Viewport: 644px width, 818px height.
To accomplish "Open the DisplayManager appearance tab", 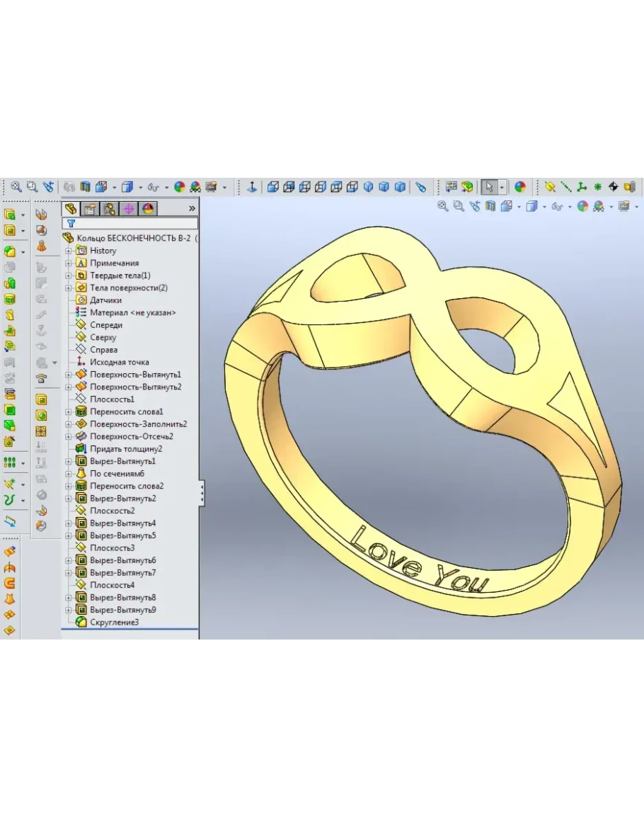I will click(x=147, y=208).
